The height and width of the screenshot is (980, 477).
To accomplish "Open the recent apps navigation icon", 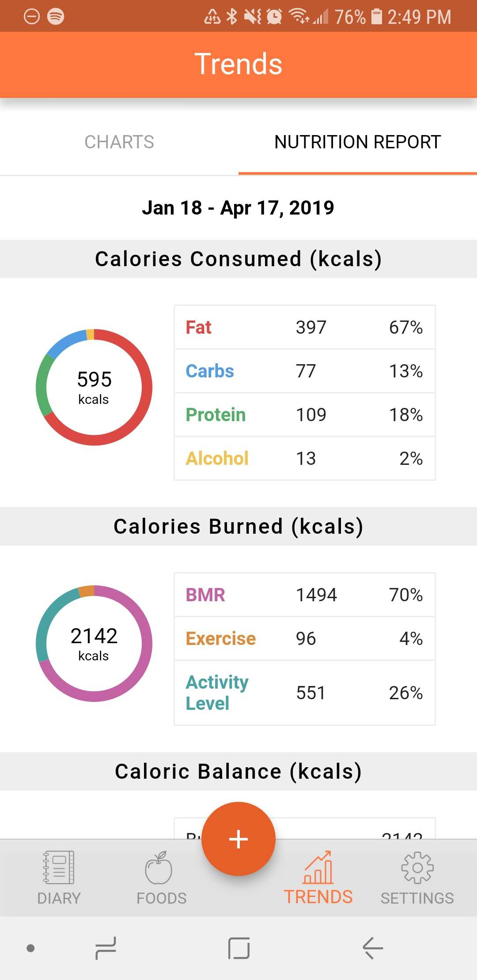I will coord(106,948).
